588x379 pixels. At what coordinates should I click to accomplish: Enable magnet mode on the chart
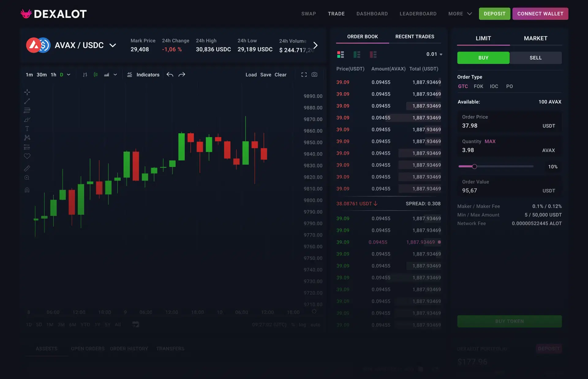coord(27,190)
